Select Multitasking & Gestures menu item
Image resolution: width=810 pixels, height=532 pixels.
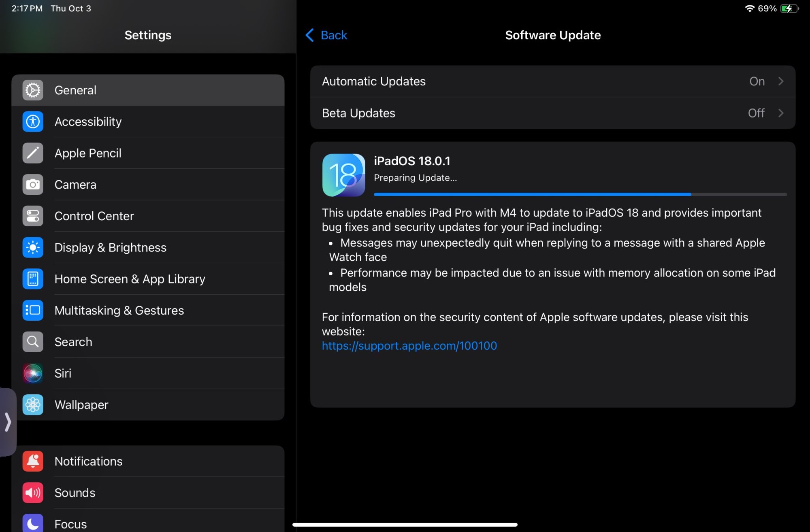tap(119, 311)
